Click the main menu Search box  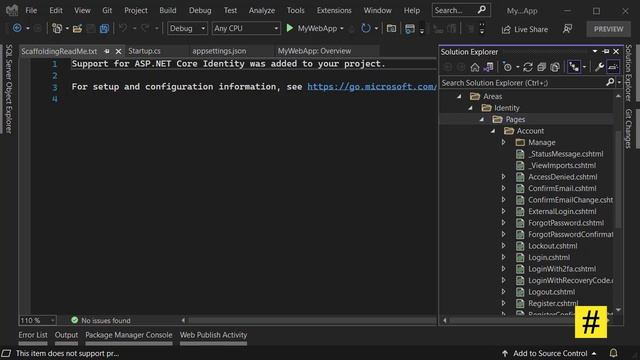(461, 10)
